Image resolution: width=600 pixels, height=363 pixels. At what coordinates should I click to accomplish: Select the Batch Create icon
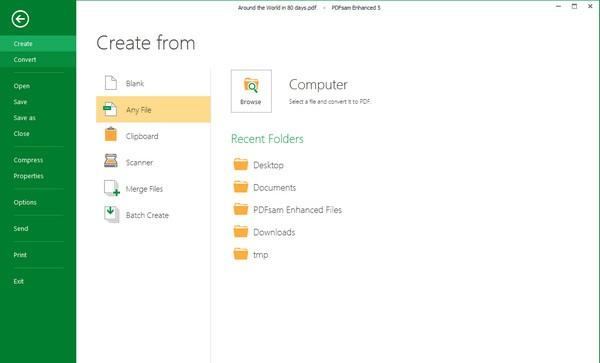pyautogui.click(x=111, y=214)
